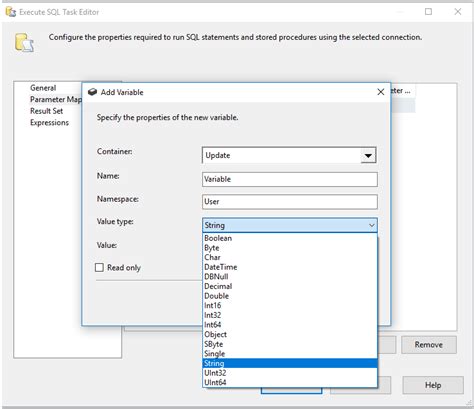Choose Char as the value type
Viewport: 474px width, 409px height.
pyautogui.click(x=290, y=257)
